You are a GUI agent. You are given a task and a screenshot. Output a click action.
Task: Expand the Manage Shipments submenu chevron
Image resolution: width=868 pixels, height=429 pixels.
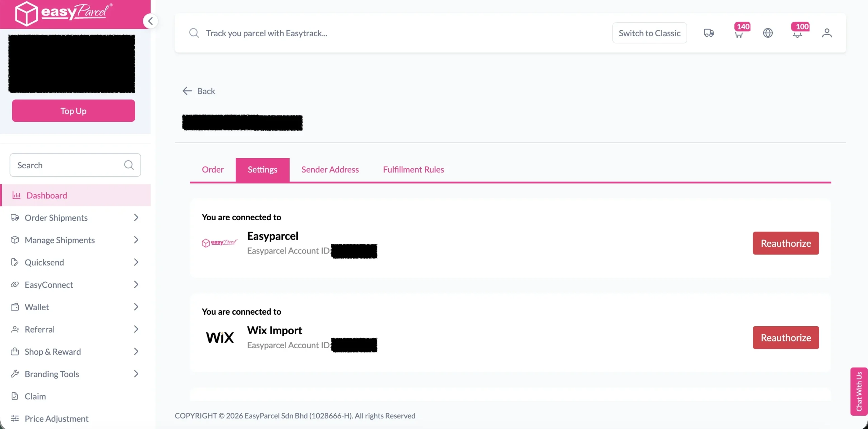(x=136, y=240)
